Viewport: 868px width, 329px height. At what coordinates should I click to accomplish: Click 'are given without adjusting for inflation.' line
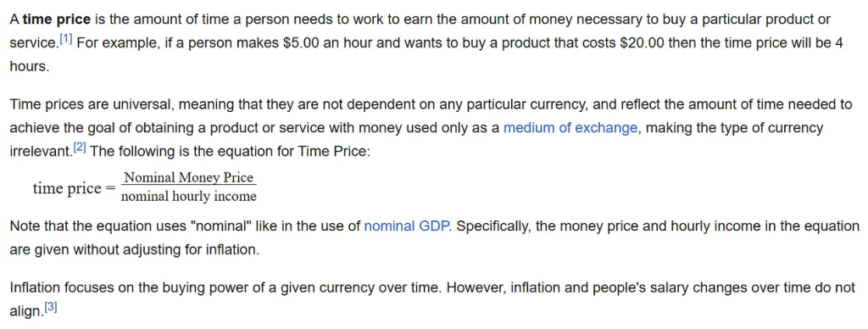[135, 249]
